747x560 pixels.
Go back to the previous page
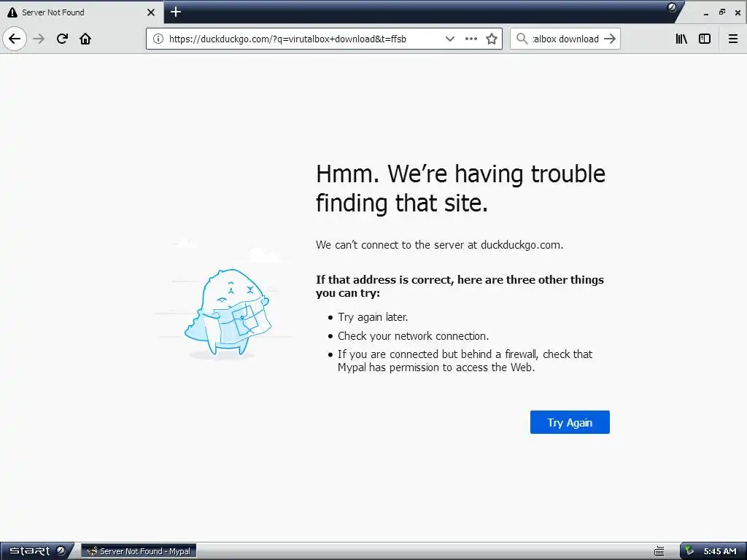15,39
